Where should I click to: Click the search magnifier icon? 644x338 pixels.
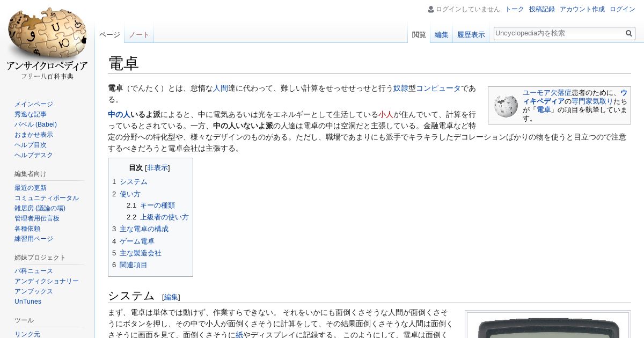[x=629, y=33]
